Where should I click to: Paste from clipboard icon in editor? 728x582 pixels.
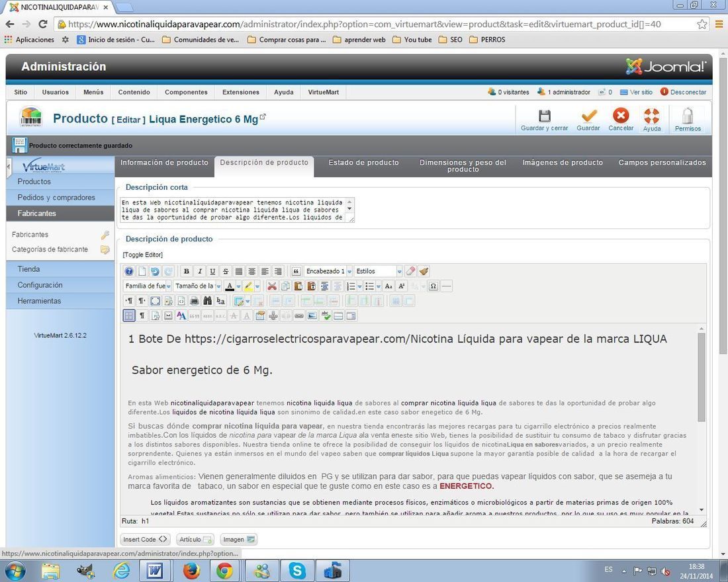point(298,286)
